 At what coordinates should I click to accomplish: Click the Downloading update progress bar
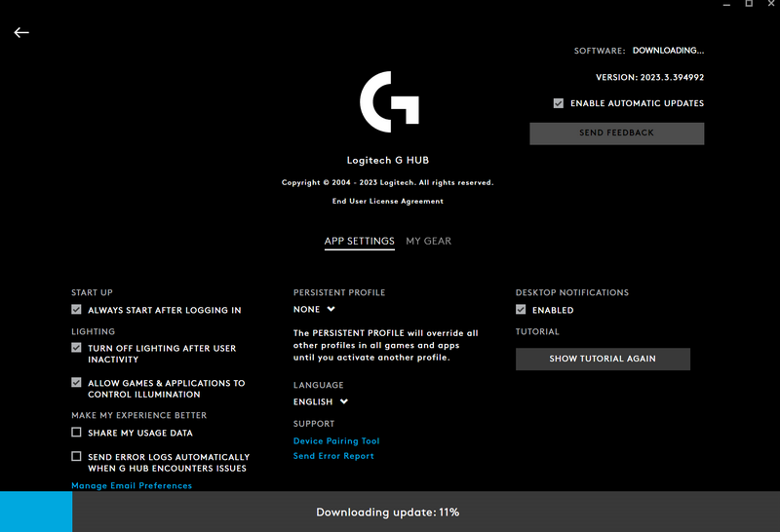tap(388, 512)
